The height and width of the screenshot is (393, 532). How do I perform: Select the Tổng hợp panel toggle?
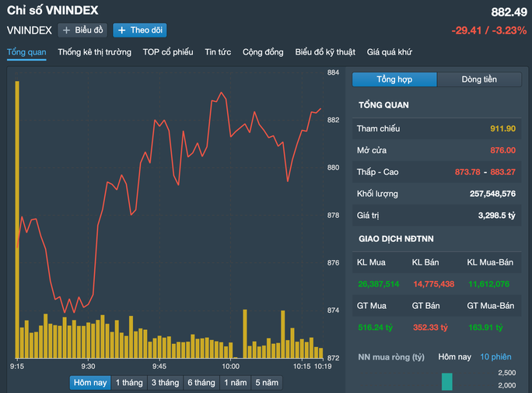(394, 79)
